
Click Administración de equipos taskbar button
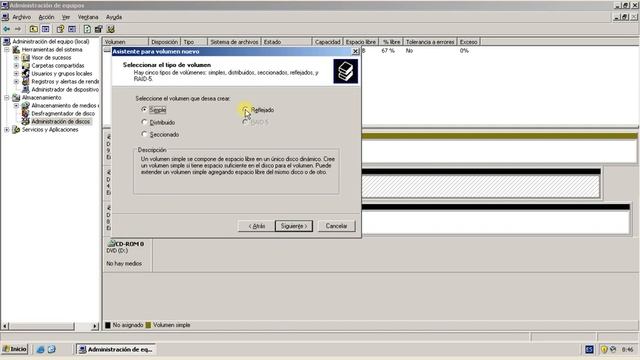tap(116, 349)
